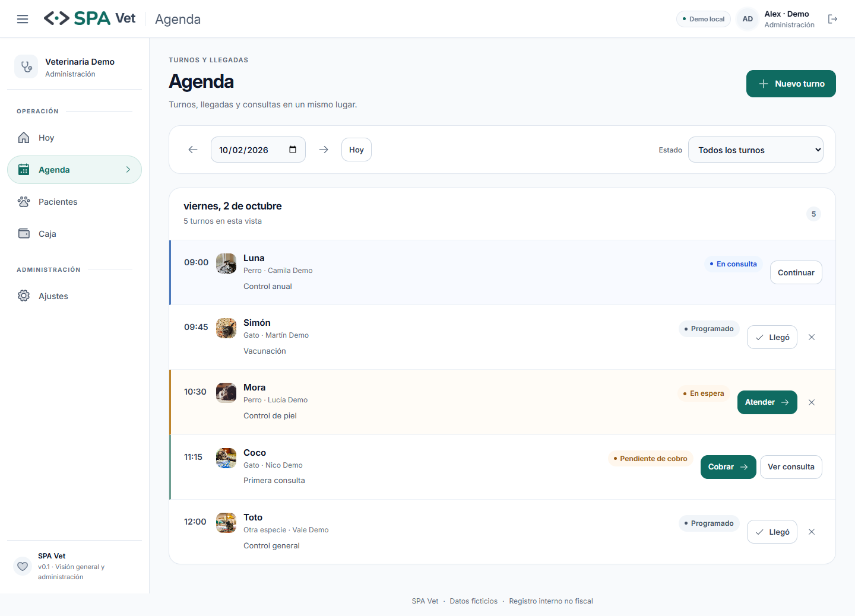The height and width of the screenshot is (616, 855).
Task: Click the Pendiente de cobro badge
Action: (x=651, y=459)
